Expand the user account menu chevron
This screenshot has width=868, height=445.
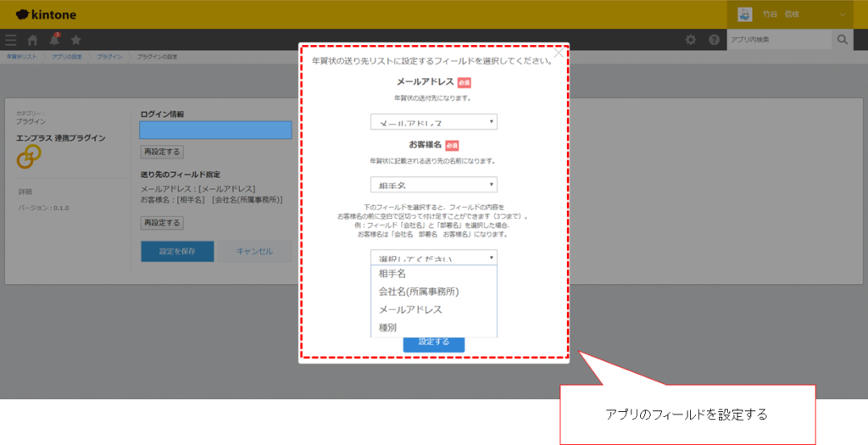tap(843, 14)
